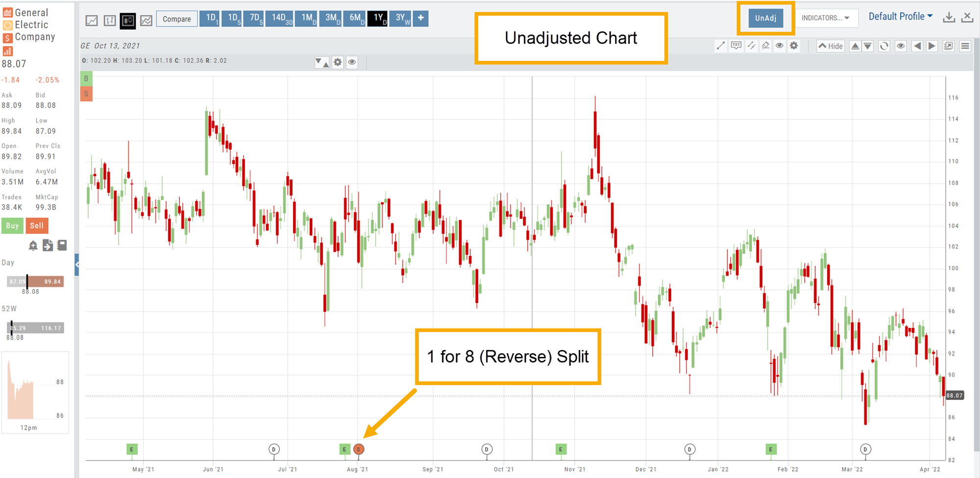The image size is (980, 478).
Task: Select the candlestick chart type icon
Action: (x=128, y=20)
